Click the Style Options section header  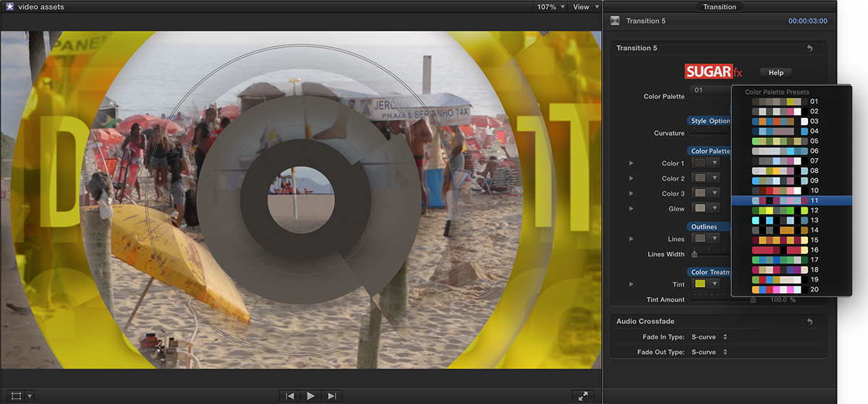tap(709, 121)
